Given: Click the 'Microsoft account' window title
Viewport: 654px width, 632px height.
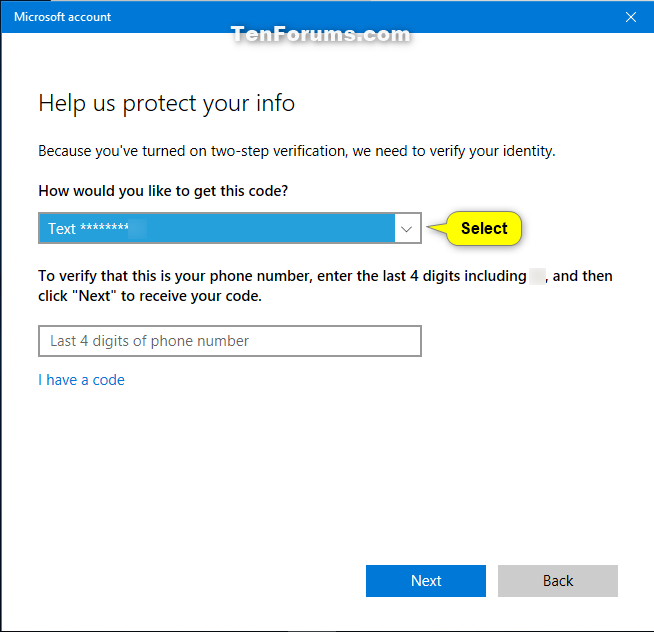Looking at the screenshot, I should coord(63,17).
